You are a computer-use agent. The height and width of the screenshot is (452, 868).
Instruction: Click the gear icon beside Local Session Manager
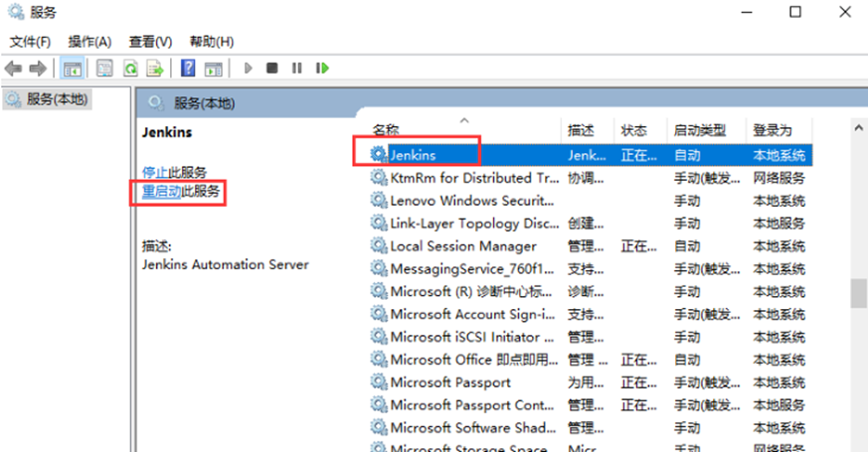(x=379, y=245)
